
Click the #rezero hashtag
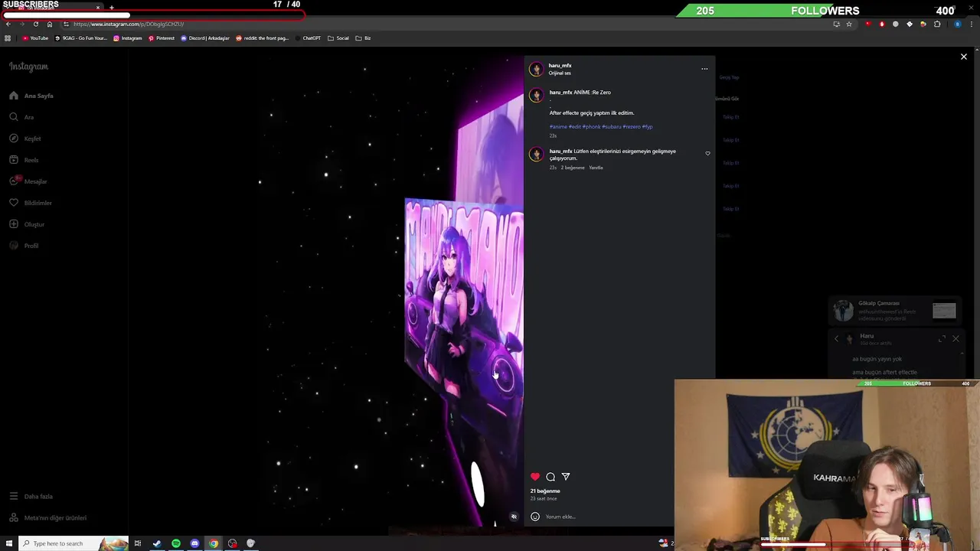(632, 127)
